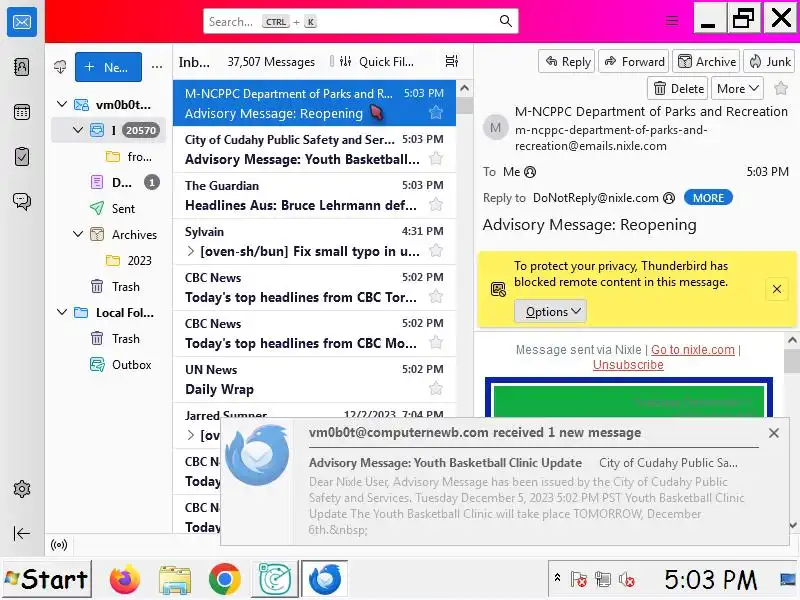Star CBC Toronto headlines message
This screenshot has height=600, width=800.
(x=436, y=296)
